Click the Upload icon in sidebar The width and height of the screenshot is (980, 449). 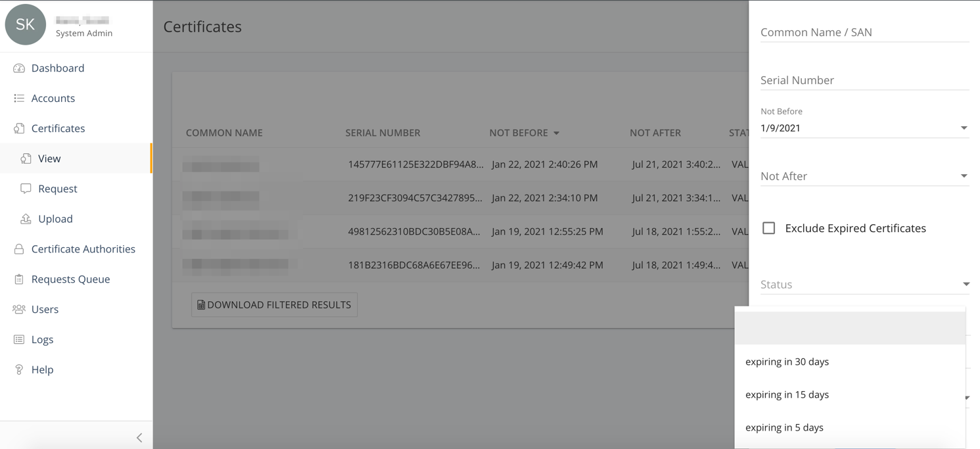click(26, 219)
